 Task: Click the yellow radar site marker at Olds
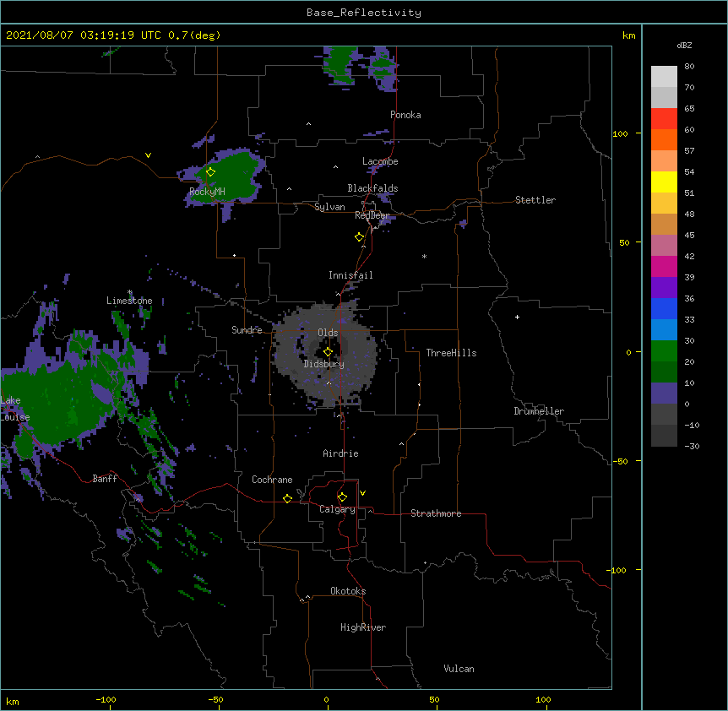coord(328,352)
